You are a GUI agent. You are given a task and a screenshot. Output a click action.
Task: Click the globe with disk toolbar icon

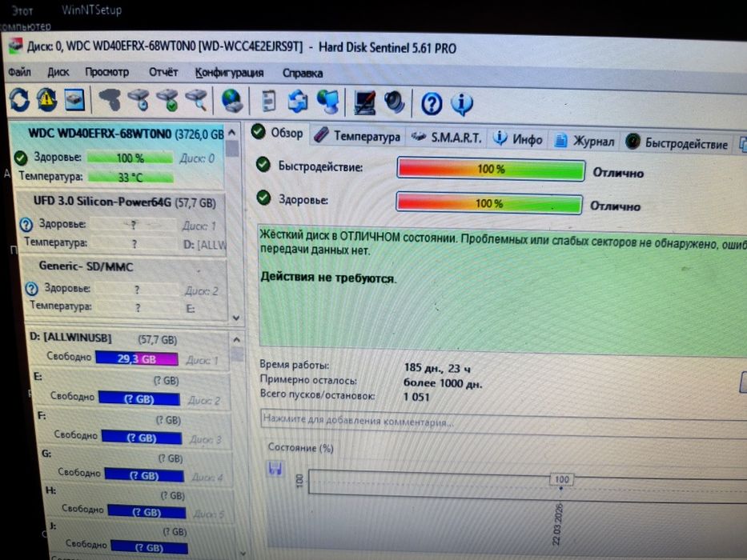pos(232,101)
